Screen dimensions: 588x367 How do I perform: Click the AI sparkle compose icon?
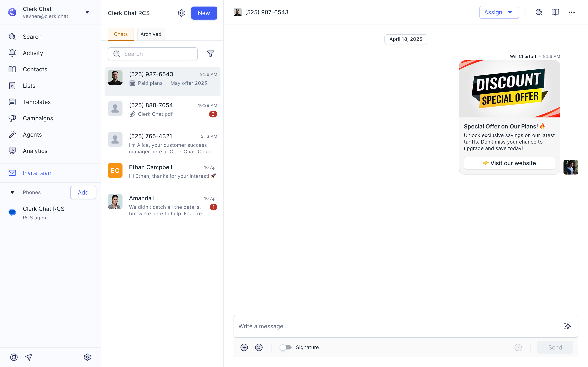coord(567,326)
